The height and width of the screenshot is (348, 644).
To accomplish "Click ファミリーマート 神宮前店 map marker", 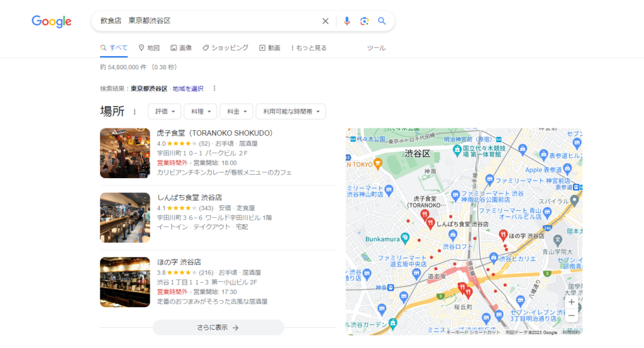I will [x=489, y=179].
